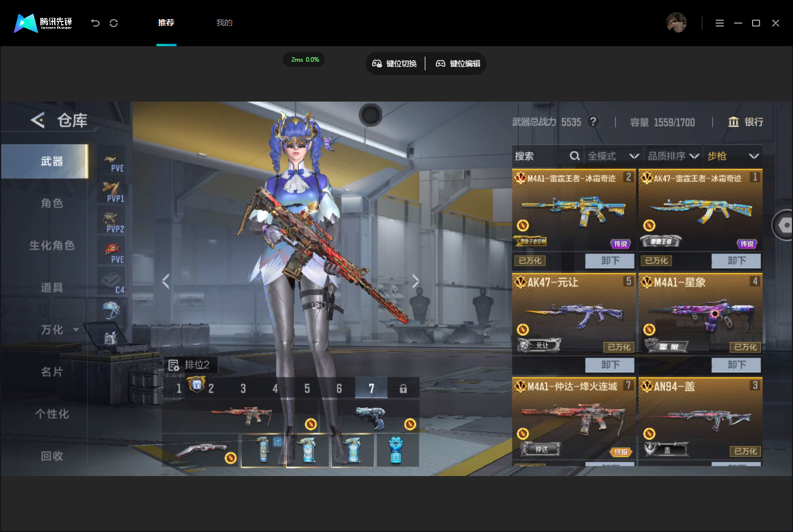Click the question mark help icon
793x532 pixels.
pyautogui.click(x=593, y=122)
